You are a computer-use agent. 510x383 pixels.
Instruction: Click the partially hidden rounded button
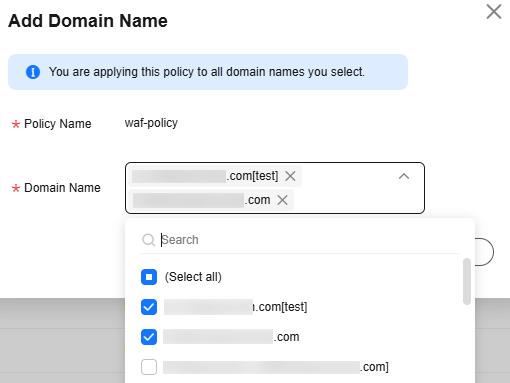point(484,252)
